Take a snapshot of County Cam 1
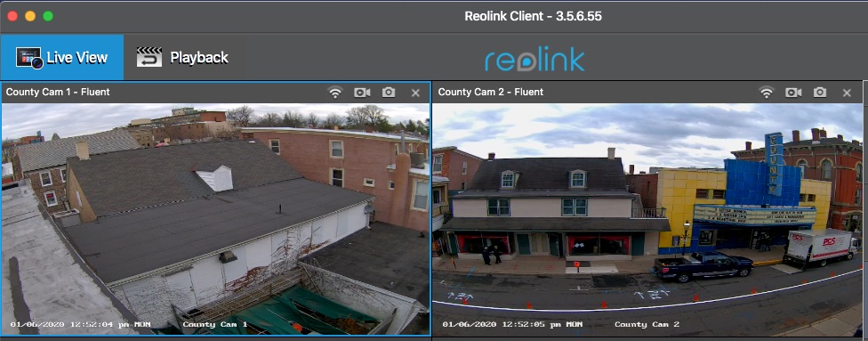Image resolution: width=868 pixels, height=341 pixels. (389, 92)
